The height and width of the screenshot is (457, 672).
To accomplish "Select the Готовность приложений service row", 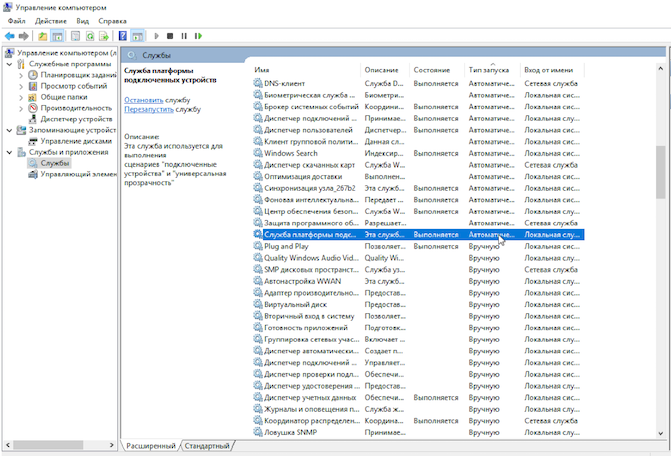I will (x=418, y=328).
